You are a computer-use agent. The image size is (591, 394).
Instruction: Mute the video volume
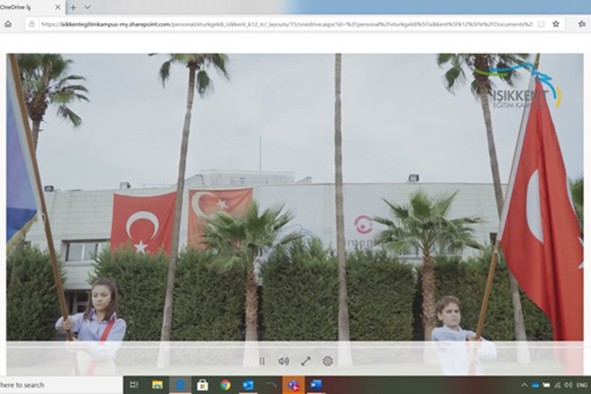point(284,361)
